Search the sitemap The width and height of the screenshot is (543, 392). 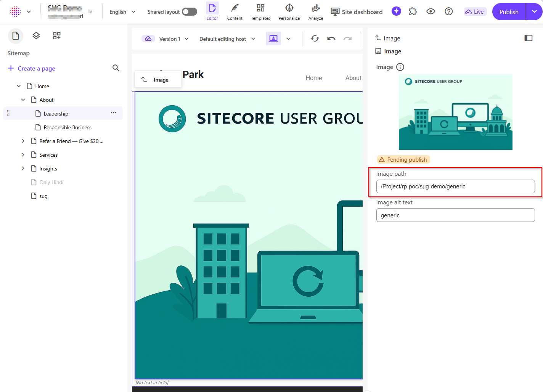pyautogui.click(x=116, y=68)
